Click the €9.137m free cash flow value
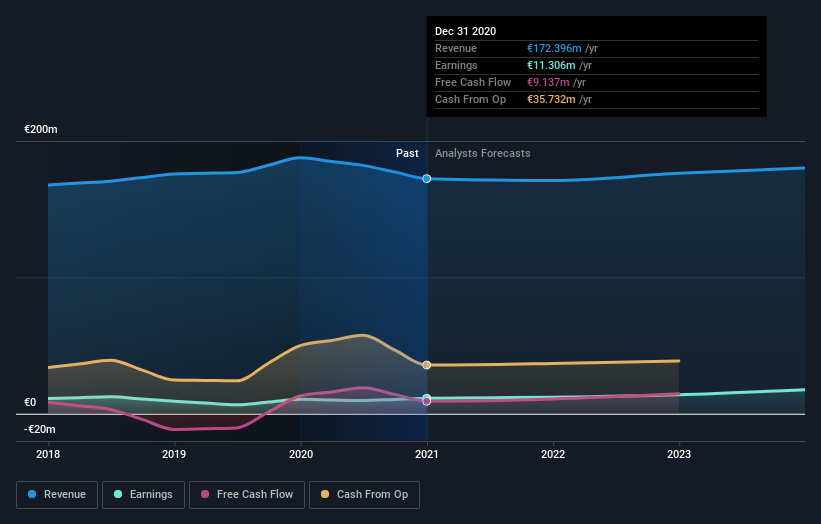 (x=548, y=82)
